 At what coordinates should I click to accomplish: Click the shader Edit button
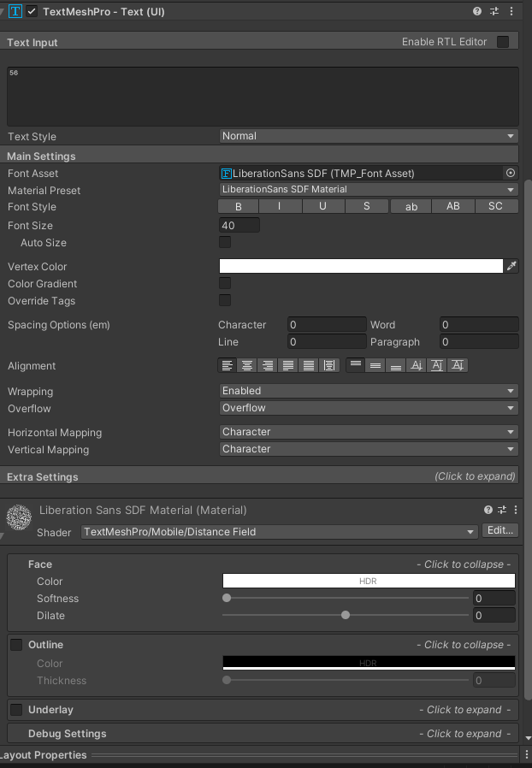tap(500, 530)
